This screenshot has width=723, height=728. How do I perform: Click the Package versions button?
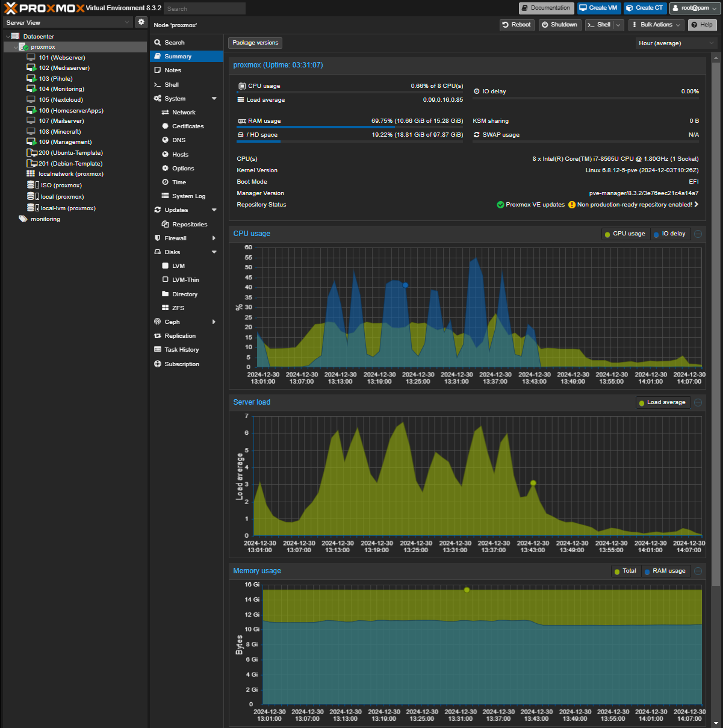255,43
